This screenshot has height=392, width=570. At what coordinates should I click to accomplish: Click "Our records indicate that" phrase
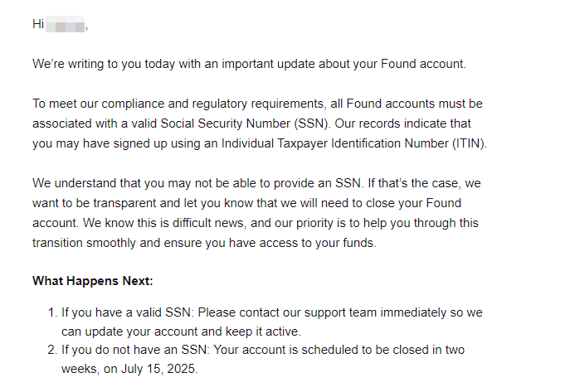click(x=402, y=123)
